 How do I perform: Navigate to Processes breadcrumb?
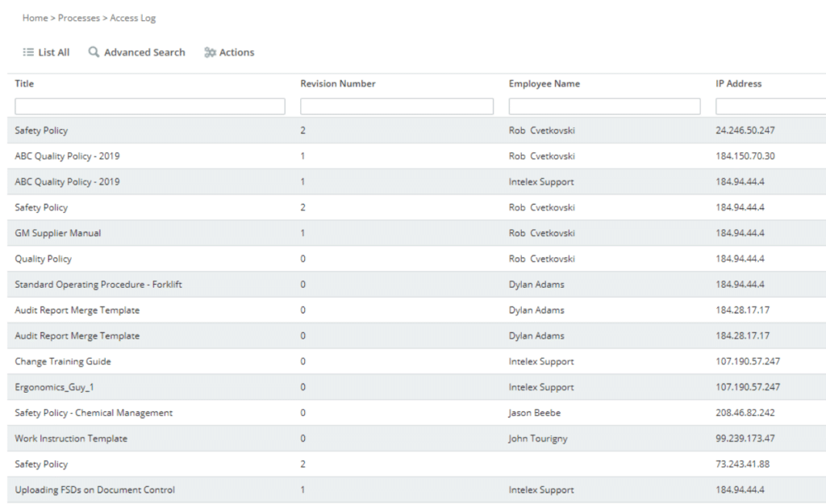pos(77,18)
